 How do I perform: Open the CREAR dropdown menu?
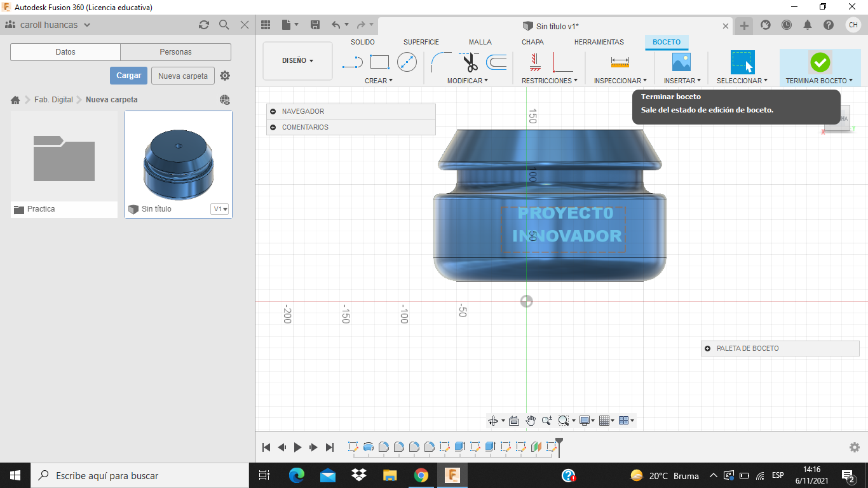(x=379, y=81)
